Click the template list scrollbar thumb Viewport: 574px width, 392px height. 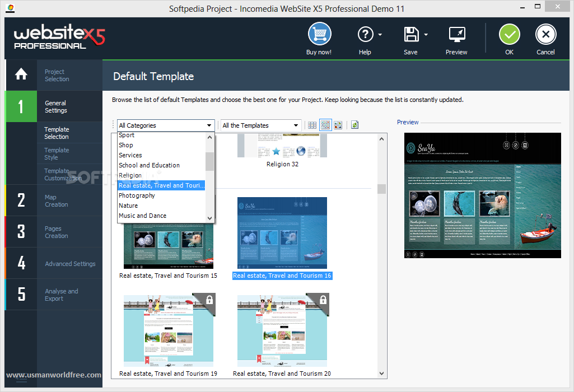click(x=381, y=189)
